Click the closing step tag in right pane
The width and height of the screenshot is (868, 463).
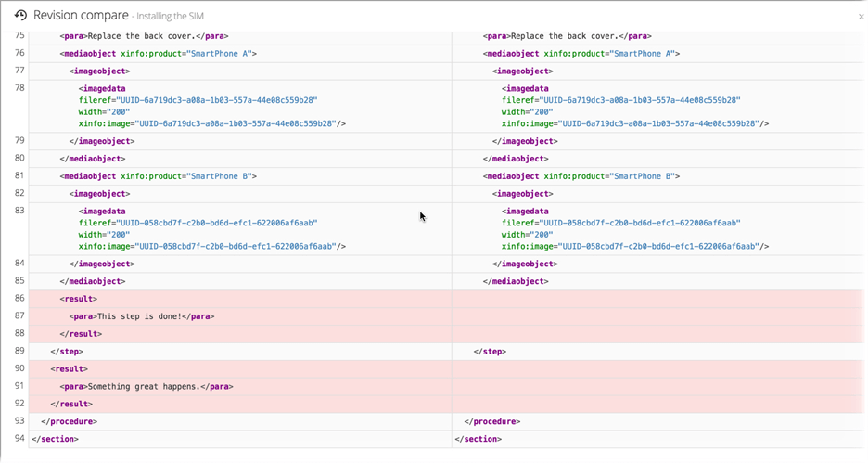click(490, 352)
